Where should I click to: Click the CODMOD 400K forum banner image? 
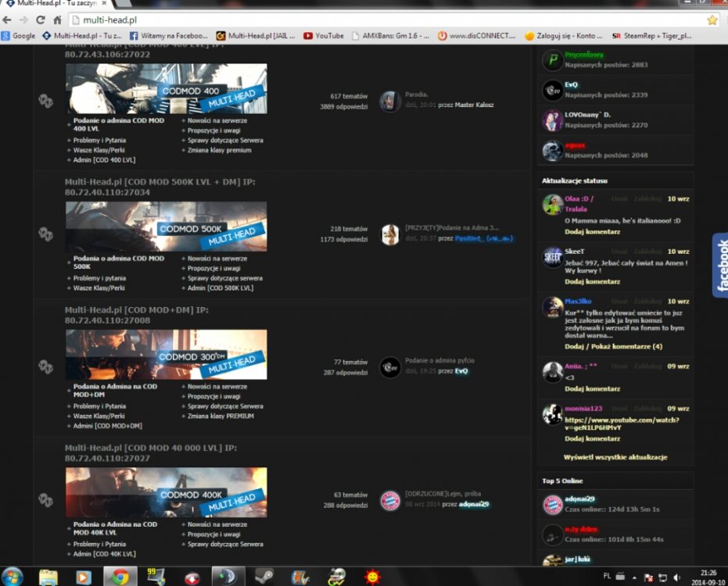coord(166,492)
